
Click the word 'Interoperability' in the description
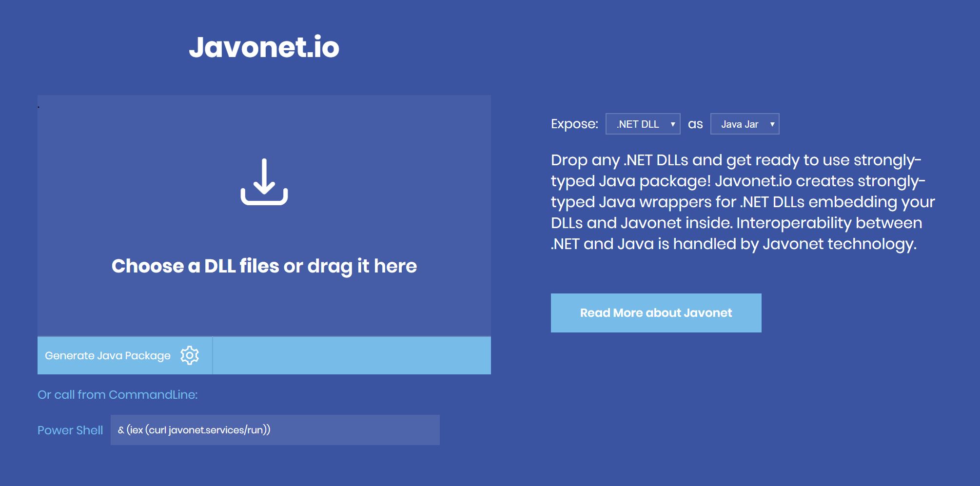(x=794, y=223)
